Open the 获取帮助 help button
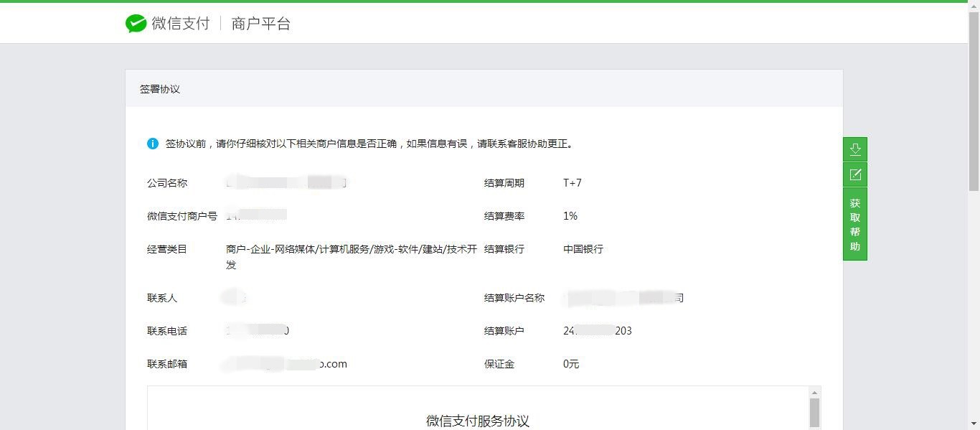Viewport: 980px width, 430px height. [855, 225]
